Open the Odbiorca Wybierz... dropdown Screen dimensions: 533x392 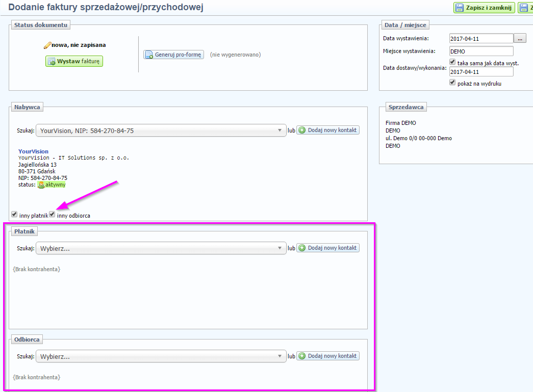[160, 356]
